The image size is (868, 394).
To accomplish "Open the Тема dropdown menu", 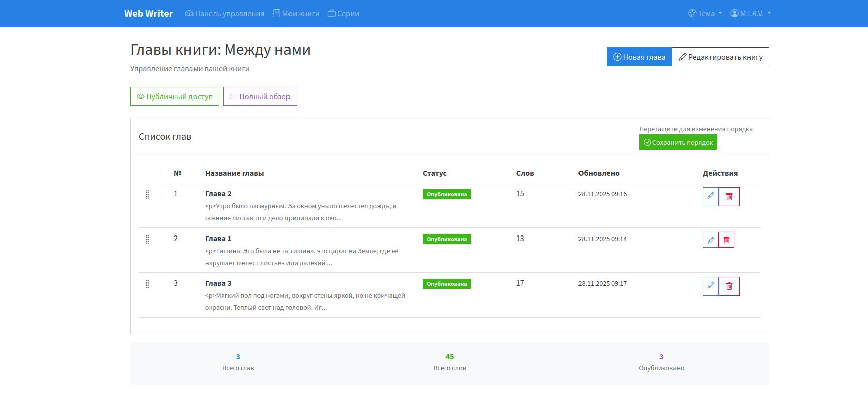I will 705,14.
